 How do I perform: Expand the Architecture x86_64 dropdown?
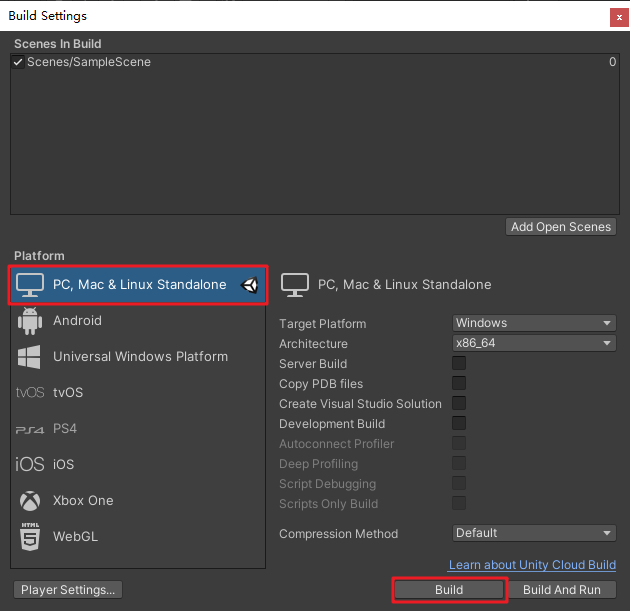pos(534,343)
